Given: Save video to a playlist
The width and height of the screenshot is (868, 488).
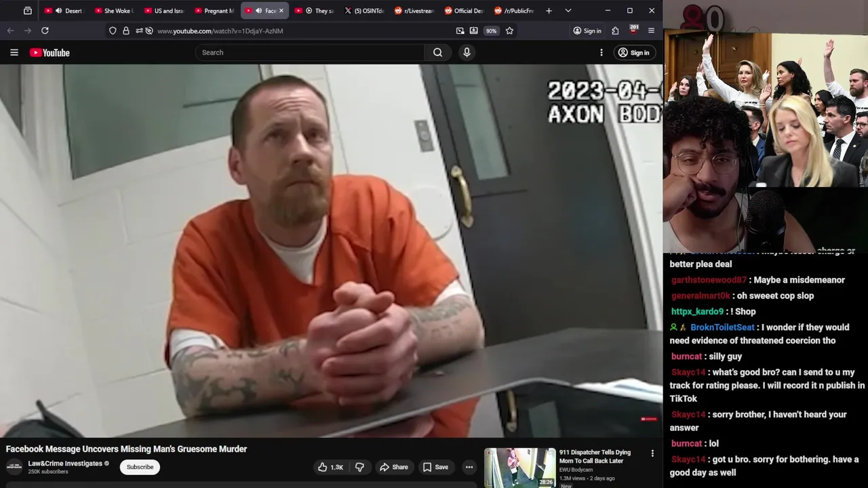Looking at the screenshot, I should click(435, 467).
